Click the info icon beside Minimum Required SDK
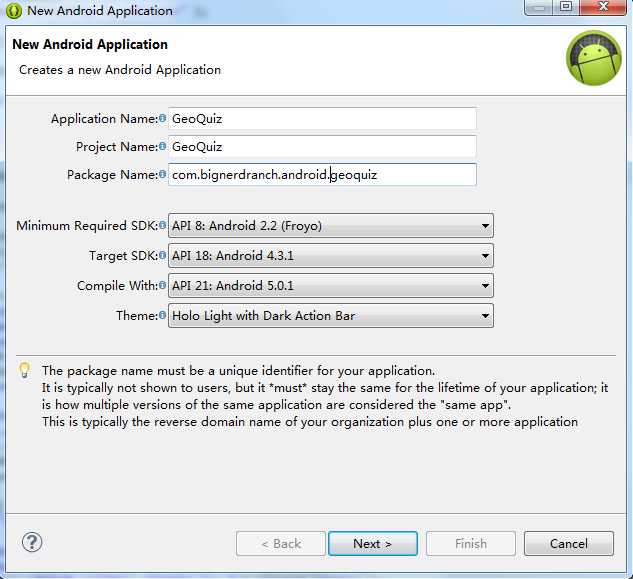This screenshot has height=579, width=633. pyautogui.click(x=162, y=225)
